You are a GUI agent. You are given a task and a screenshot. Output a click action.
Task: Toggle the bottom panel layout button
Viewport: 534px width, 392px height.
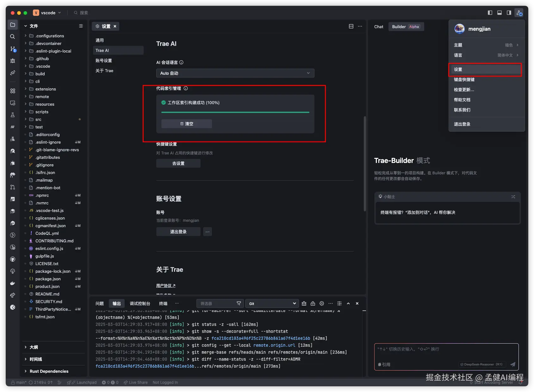click(x=500, y=13)
